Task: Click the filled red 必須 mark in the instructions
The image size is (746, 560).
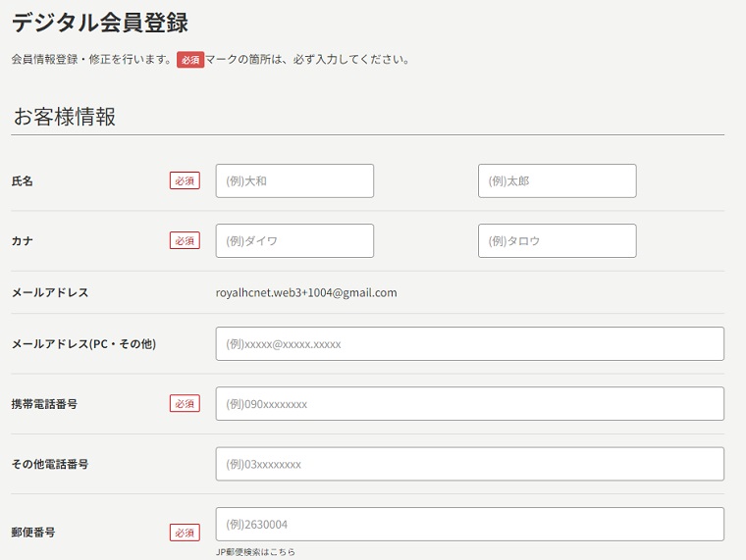Action: (x=190, y=60)
